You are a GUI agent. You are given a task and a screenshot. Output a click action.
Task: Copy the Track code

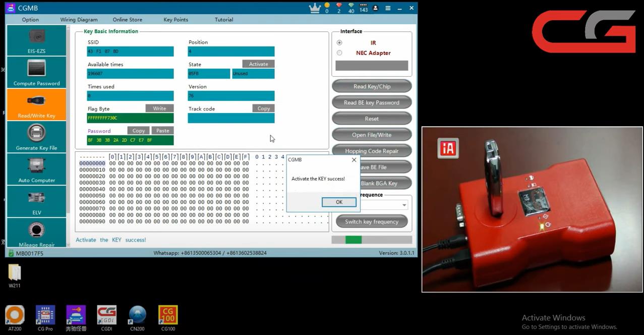263,108
